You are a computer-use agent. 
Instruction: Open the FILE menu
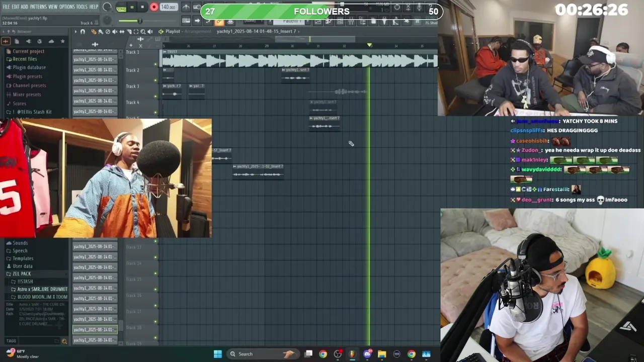[x=6, y=7]
